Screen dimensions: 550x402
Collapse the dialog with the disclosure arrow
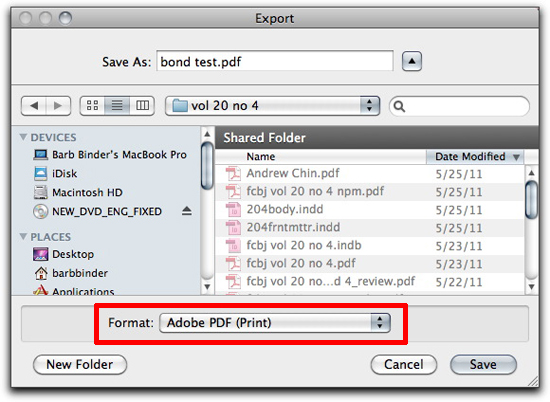tap(412, 61)
